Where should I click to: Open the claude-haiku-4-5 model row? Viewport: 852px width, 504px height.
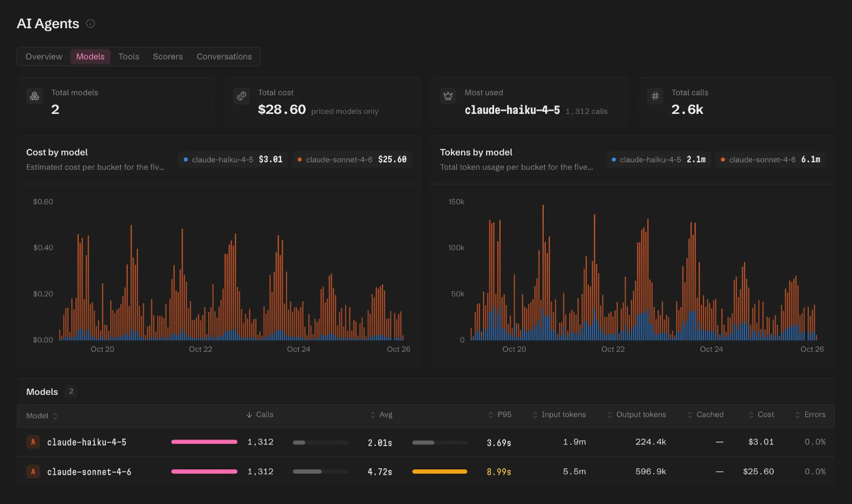click(x=426, y=442)
